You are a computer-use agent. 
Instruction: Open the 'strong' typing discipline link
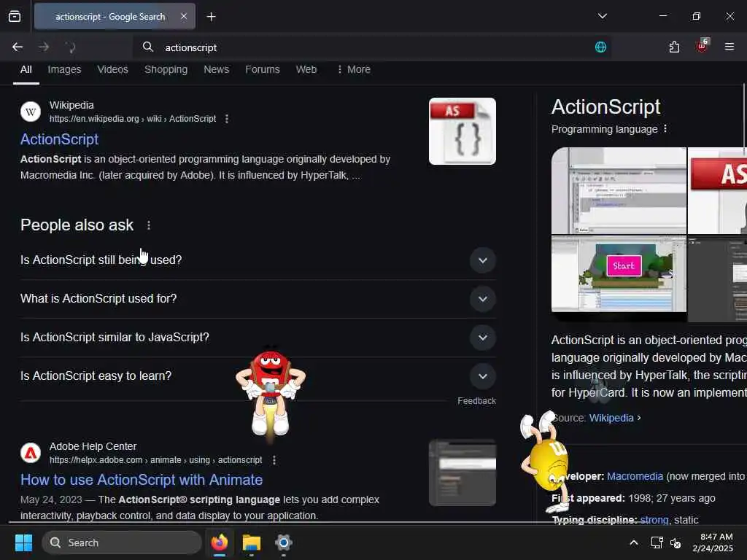(x=654, y=520)
